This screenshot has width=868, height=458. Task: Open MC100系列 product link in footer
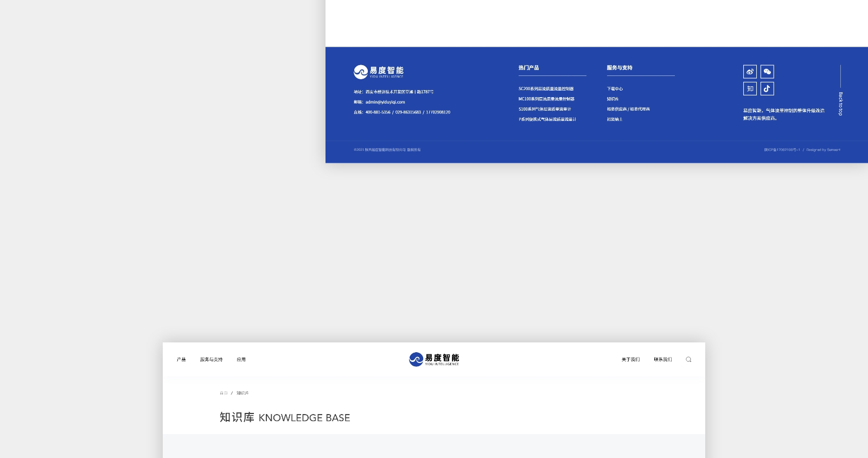546,99
